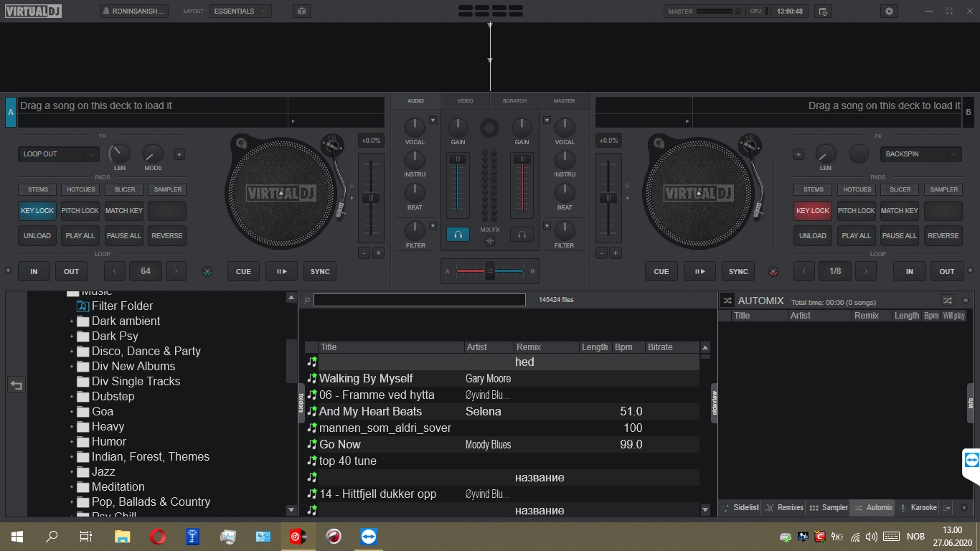
Task: Expand the Dark Psy folder
Action: pyautogui.click(x=72, y=336)
